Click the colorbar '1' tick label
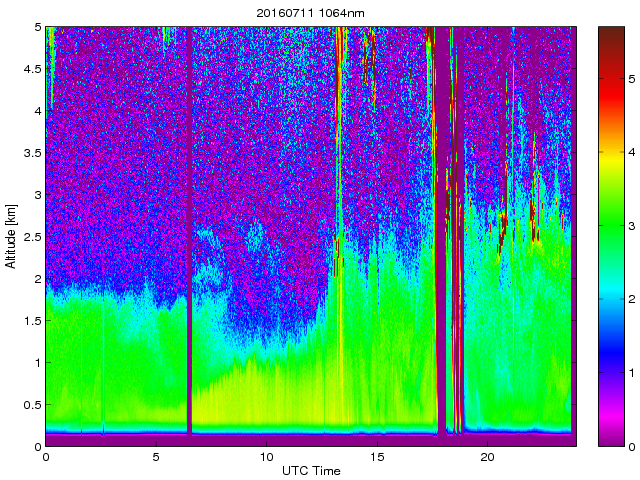This screenshot has height=480, width=640. tap(632, 373)
